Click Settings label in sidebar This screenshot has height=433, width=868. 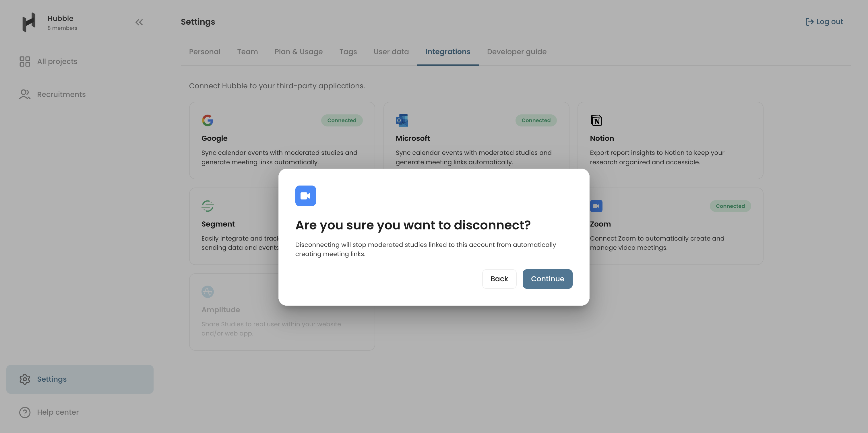click(52, 379)
